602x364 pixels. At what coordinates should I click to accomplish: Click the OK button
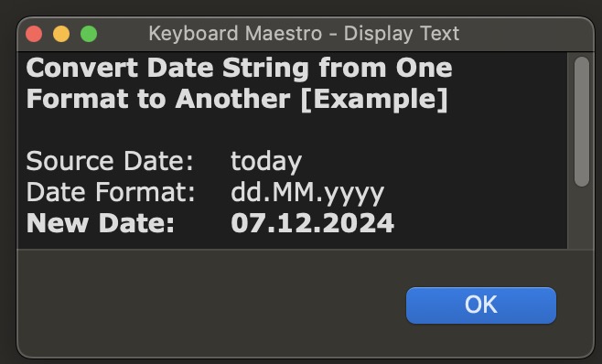click(x=481, y=305)
